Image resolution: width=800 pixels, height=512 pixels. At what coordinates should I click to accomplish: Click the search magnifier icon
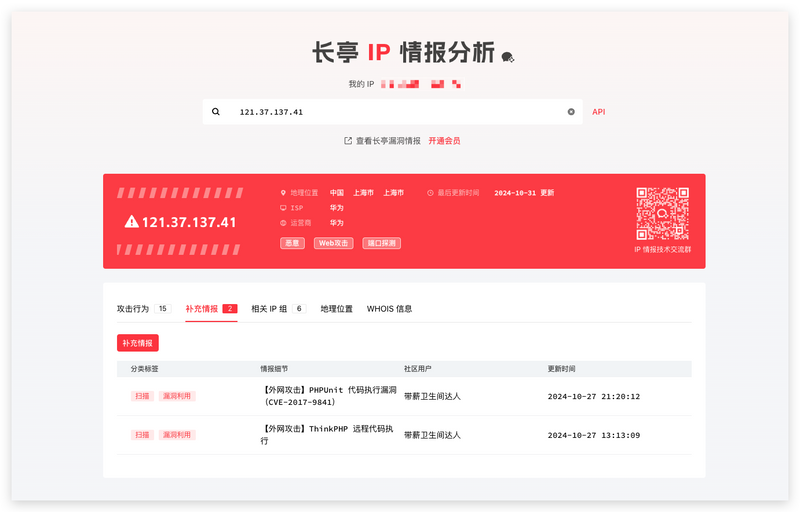click(216, 112)
